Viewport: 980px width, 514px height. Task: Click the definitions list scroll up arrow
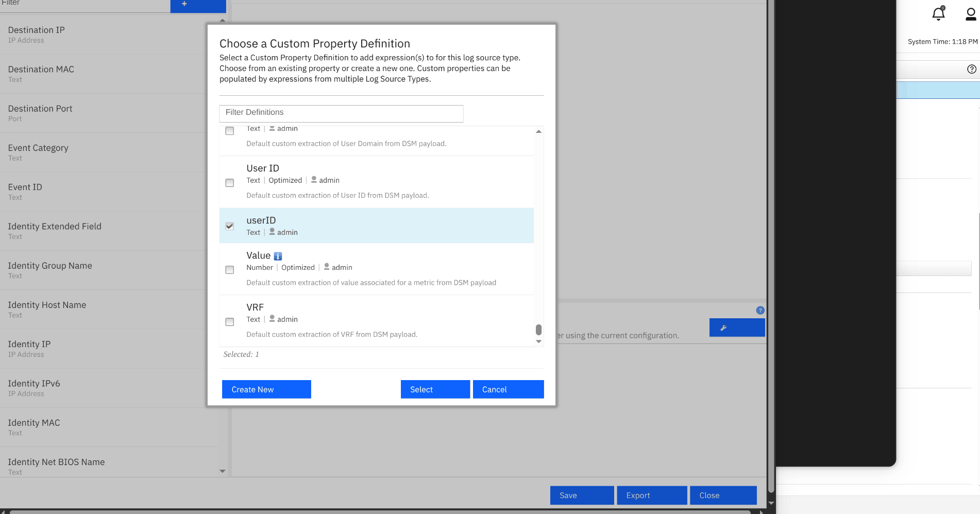pos(538,131)
